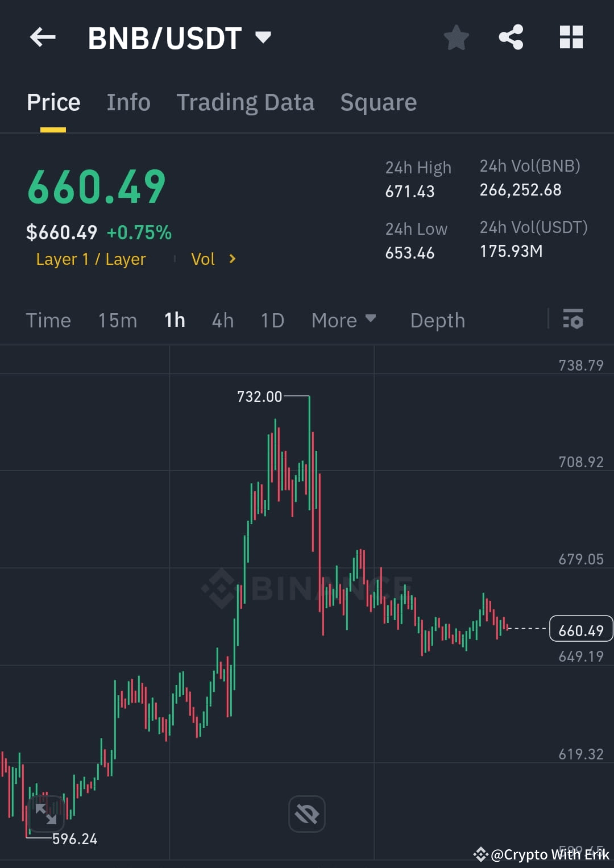
Task: Switch to the Square tab
Action: [378, 102]
